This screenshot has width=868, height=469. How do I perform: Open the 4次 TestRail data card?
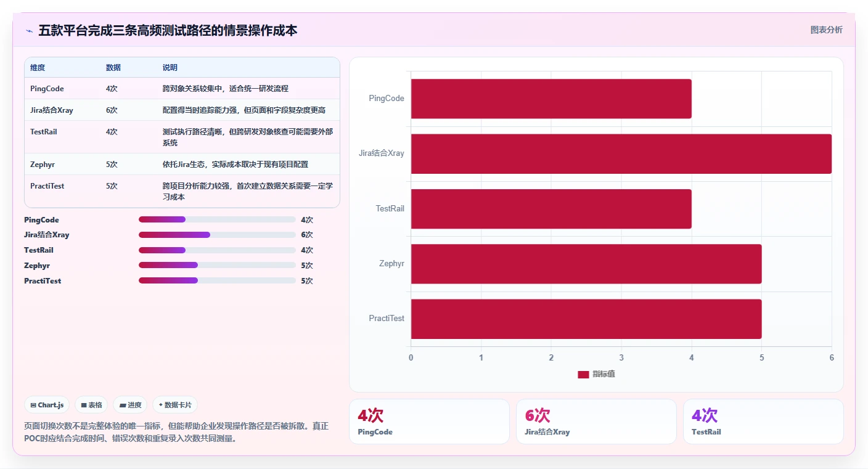[763, 422]
